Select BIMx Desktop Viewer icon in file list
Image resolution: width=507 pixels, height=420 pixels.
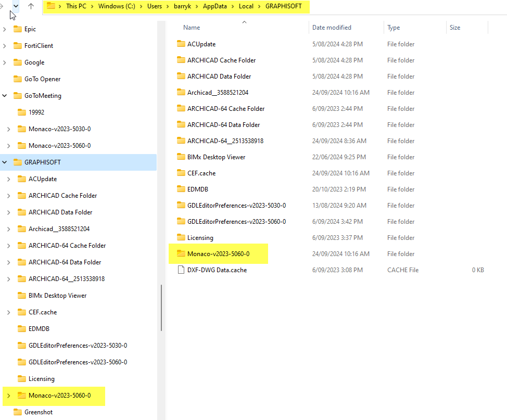(x=181, y=157)
